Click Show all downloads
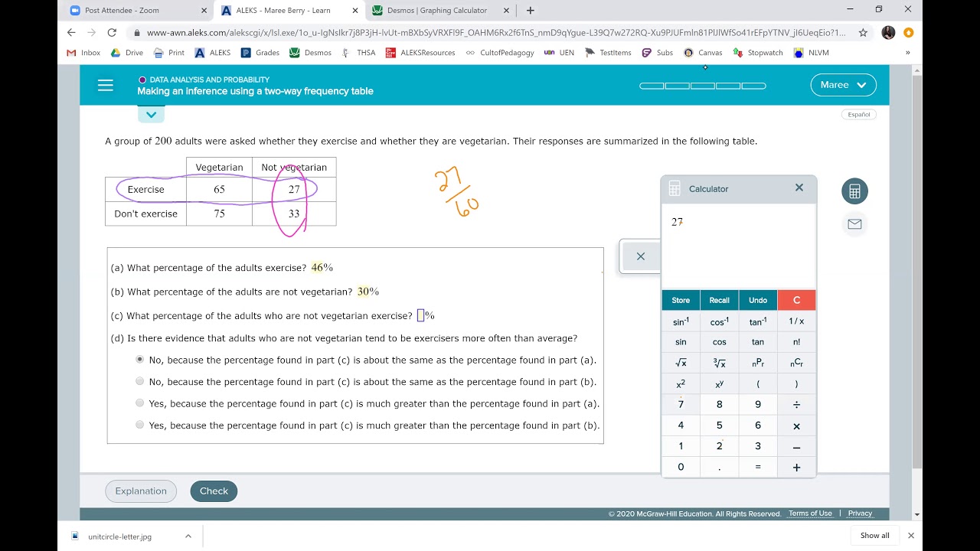The height and width of the screenshot is (551, 980). [875, 536]
